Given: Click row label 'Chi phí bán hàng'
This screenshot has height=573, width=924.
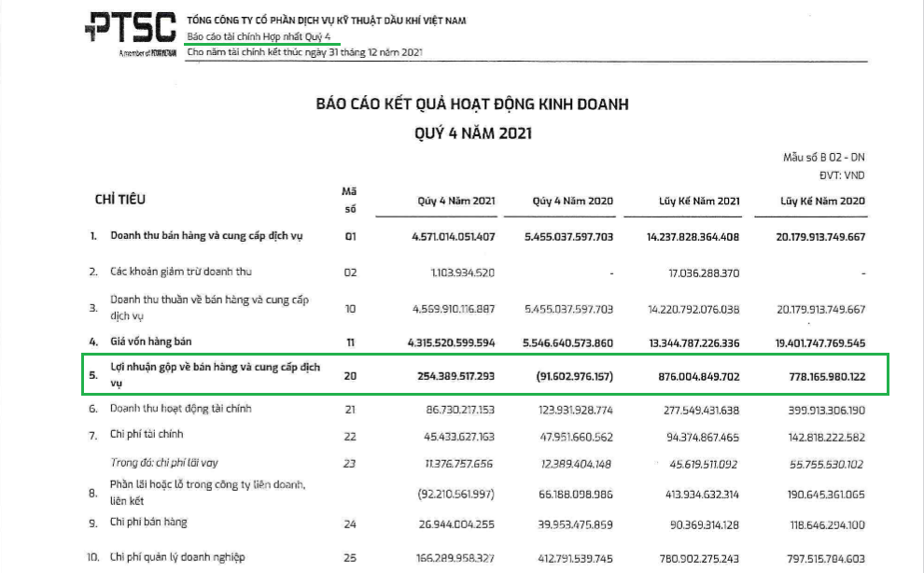Looking at the screenshot, I should click(148, 523).
